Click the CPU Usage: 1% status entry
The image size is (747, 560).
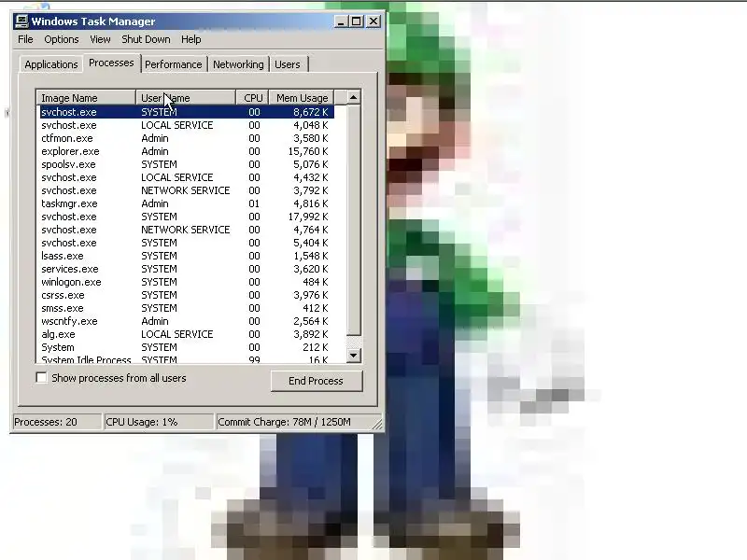point(159,422)
